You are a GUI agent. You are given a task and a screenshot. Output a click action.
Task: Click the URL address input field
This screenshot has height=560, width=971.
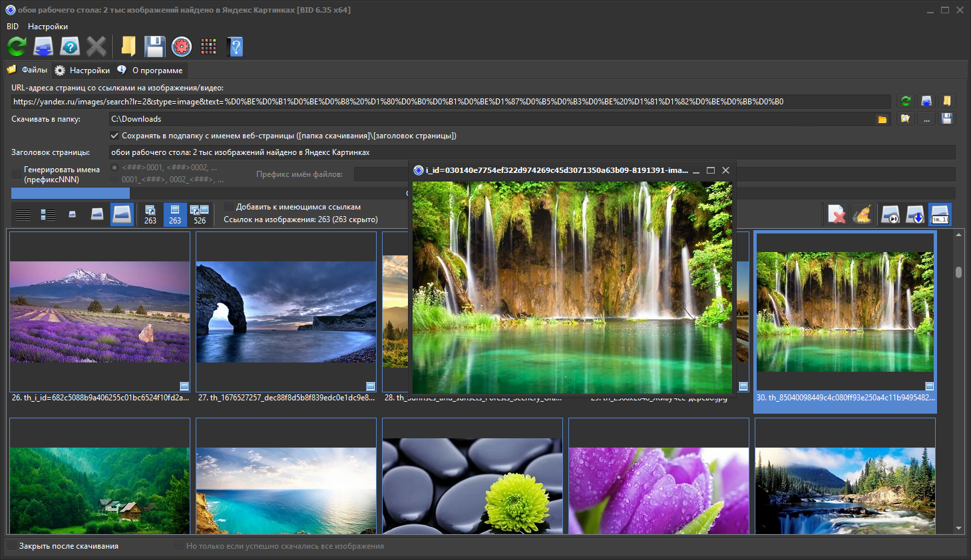451,102
